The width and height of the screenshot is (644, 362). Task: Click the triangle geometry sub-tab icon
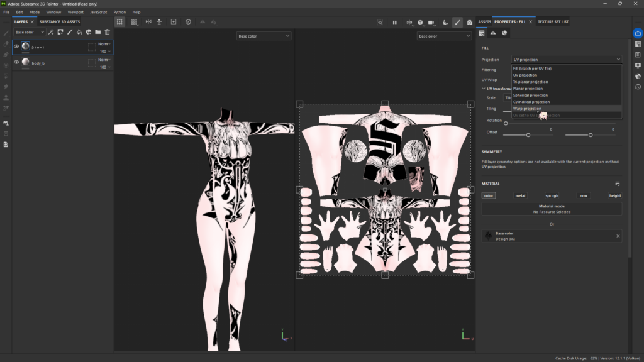click(493, 33)
